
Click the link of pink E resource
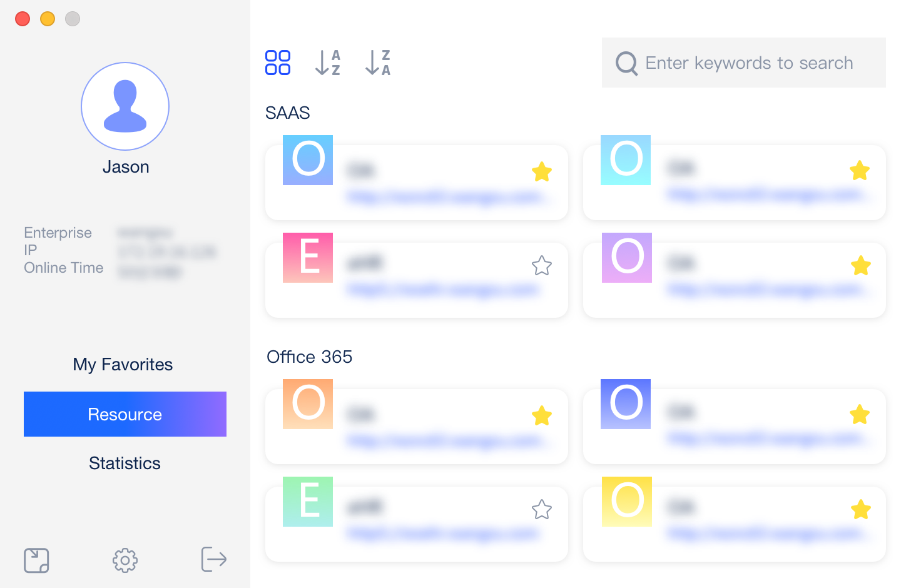(443, 290)
